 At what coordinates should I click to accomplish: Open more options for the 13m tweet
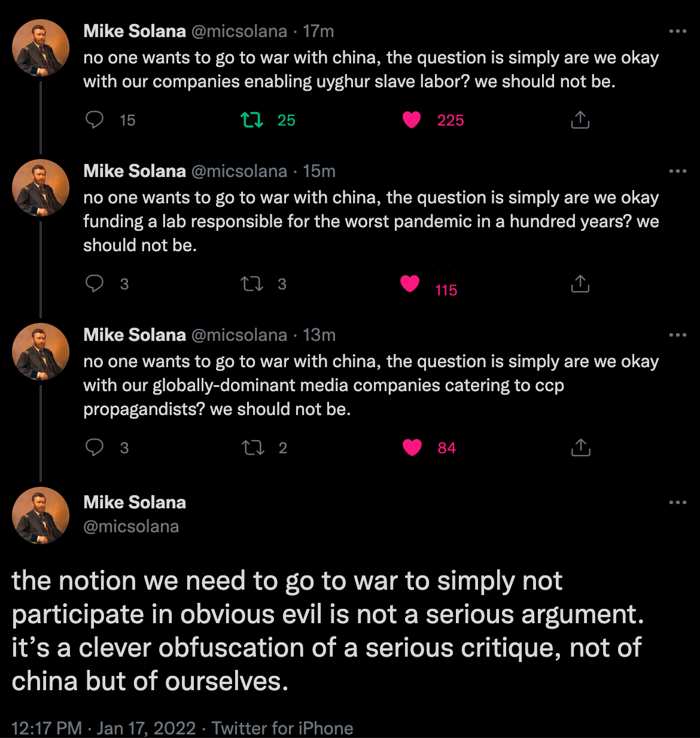[677, 335]
